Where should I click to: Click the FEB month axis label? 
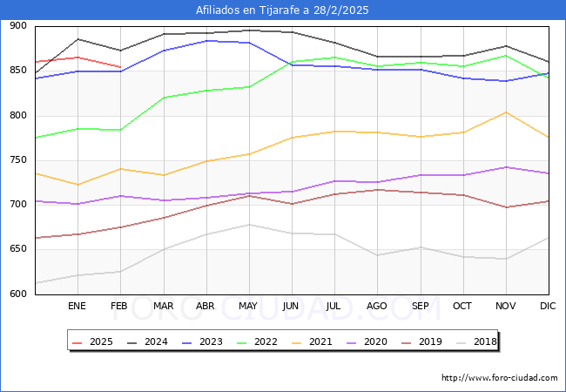pyautogui.click(x=119, y=306)
